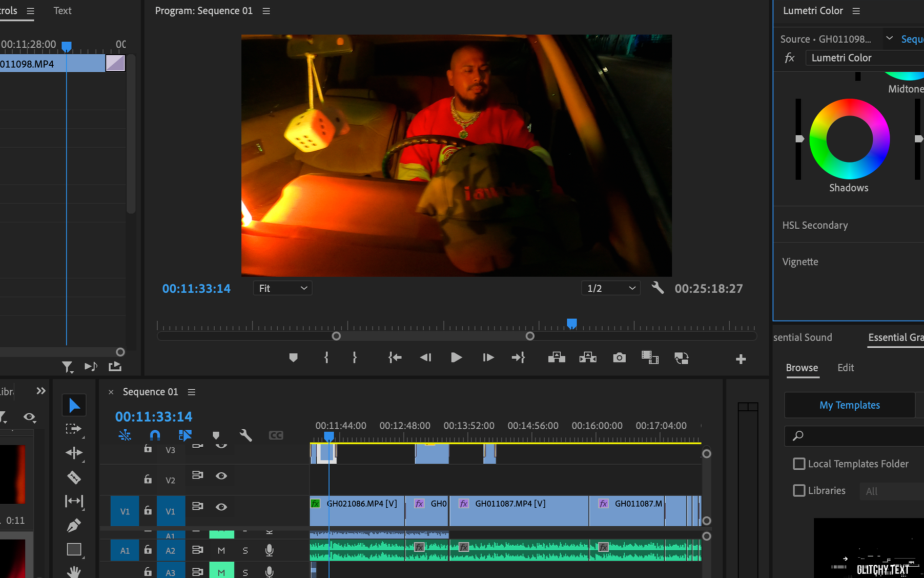The image size is (924, 578).
Task: Select the Track Select Forward tool
Action: coord(73,429)
